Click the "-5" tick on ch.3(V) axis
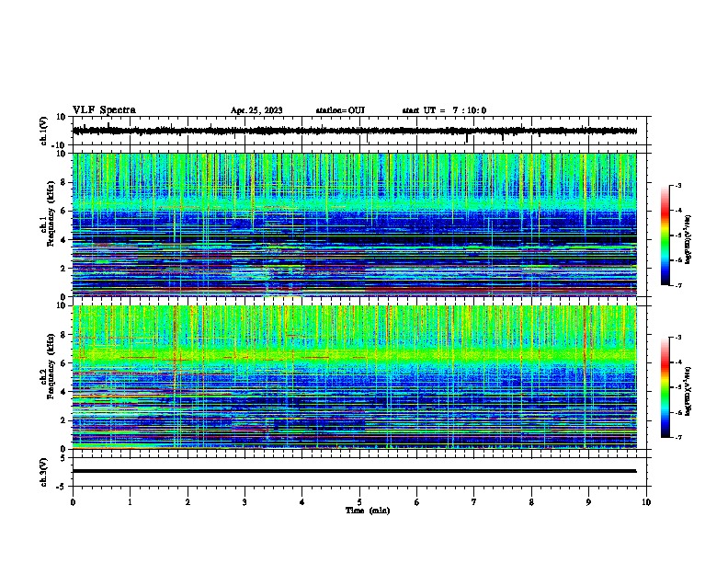The height and width of the screenshot is (563, 728). 62,487
